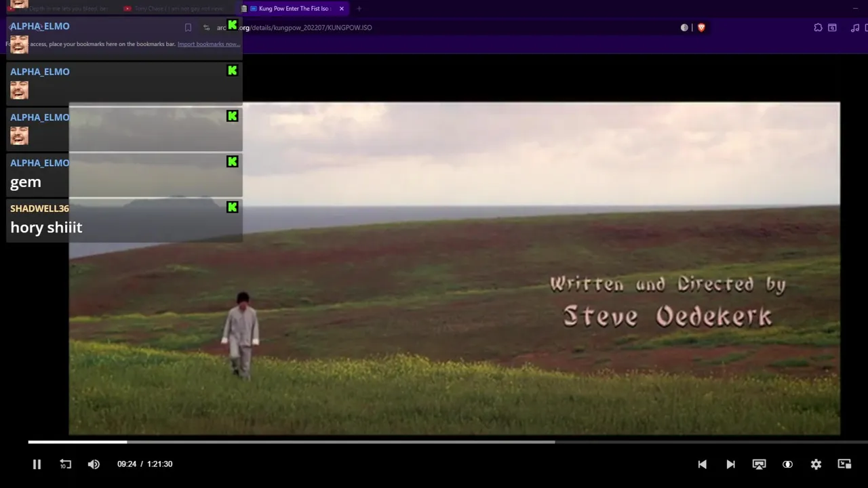Click the site settings icon in address bar
The width and height of the screenshot is (868, 488).
click(206, 28)
